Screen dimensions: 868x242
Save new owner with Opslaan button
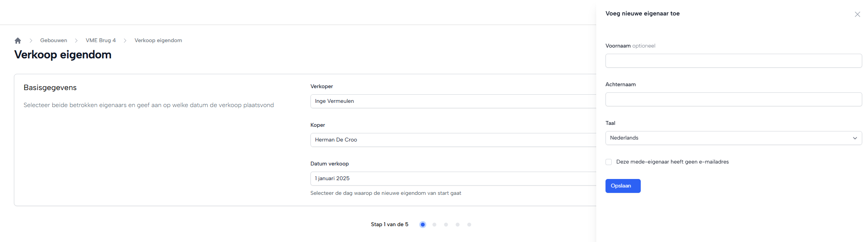[623, 186]
